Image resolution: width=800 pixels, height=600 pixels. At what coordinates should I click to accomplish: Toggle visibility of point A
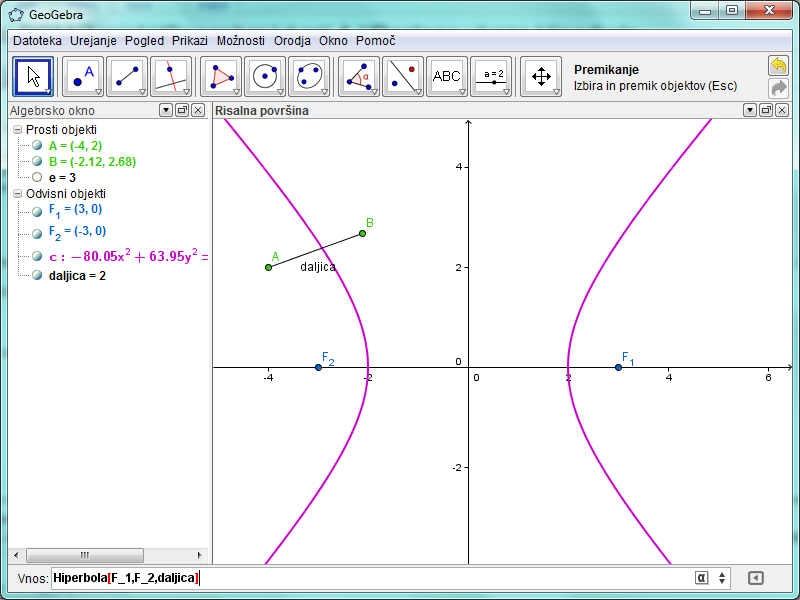coord(37,145)
